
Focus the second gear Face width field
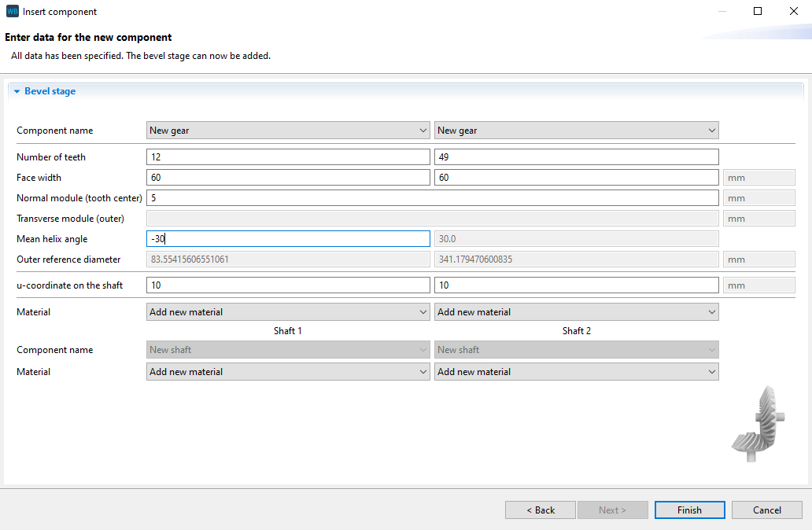pyautogui.click(x=576, y=178)
